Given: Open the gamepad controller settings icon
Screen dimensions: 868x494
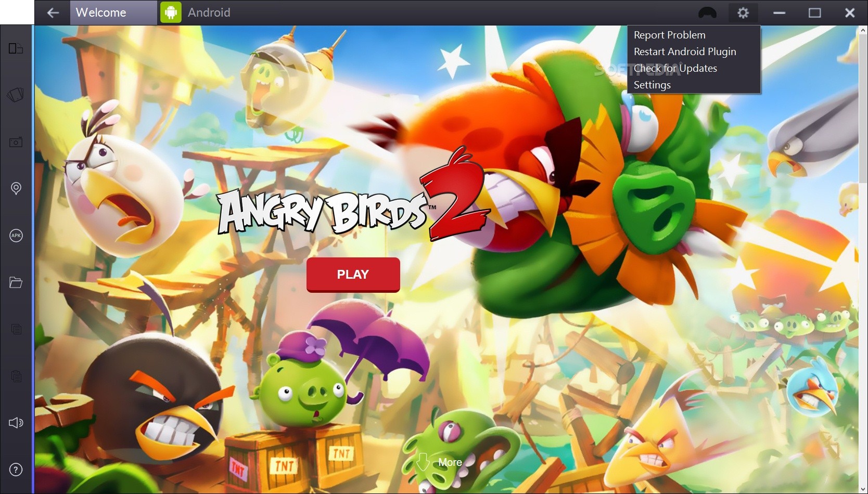Looking at the screenshot, I should coord(707,12).
